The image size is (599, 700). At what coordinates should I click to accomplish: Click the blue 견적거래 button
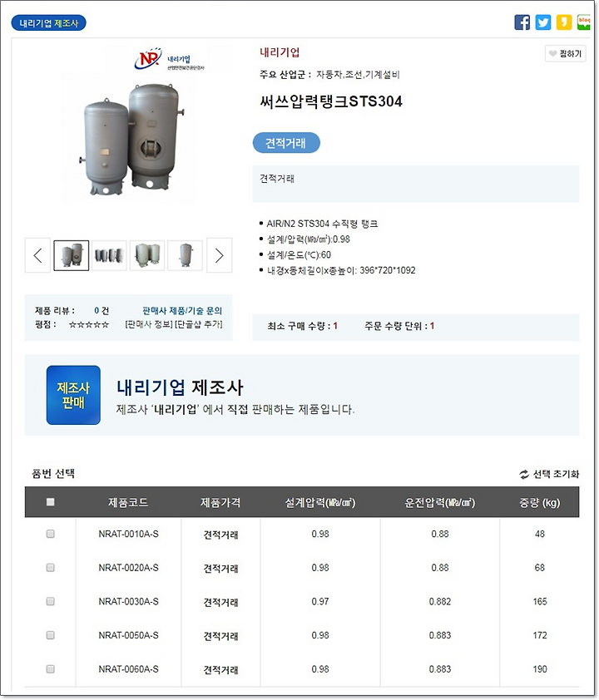pyautogui.click(x=286, y=143)
